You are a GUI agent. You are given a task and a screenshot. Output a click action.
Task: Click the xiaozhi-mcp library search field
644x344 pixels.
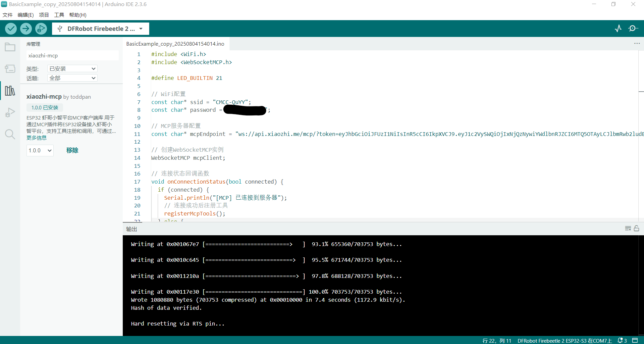tap(72, 55)
